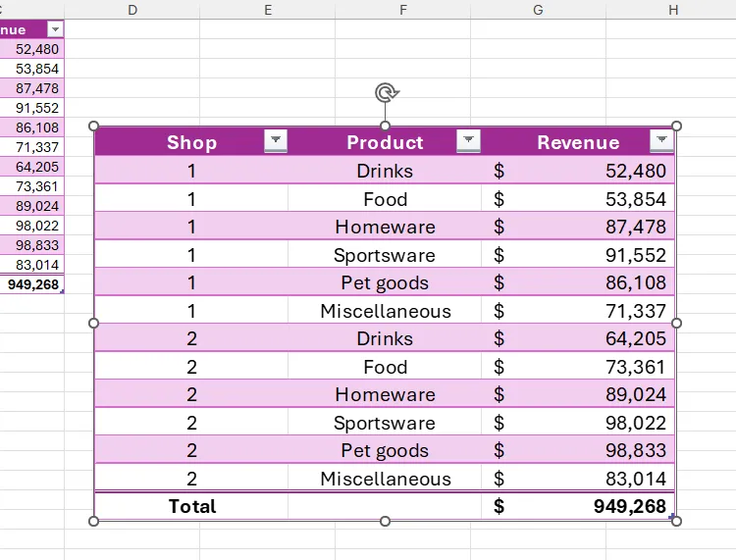The width and height of the screenshot is (736, 560).
Task: Click the bottom-left corner resize handle
Action: 94,521
